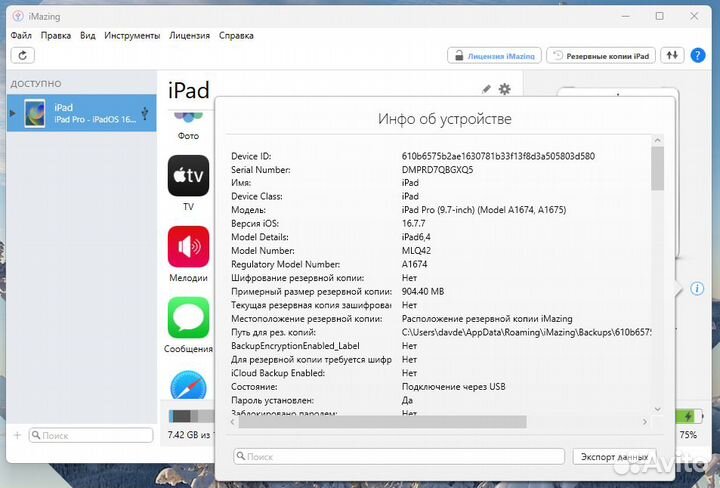Viewport: 720px width, 488px height.
Task: Click the Device Class label
Action: pyautogui.click(x=257, y=196)
